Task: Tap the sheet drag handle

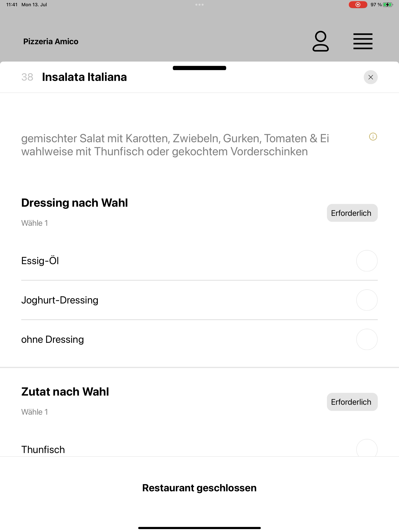Action: point(199,68)
